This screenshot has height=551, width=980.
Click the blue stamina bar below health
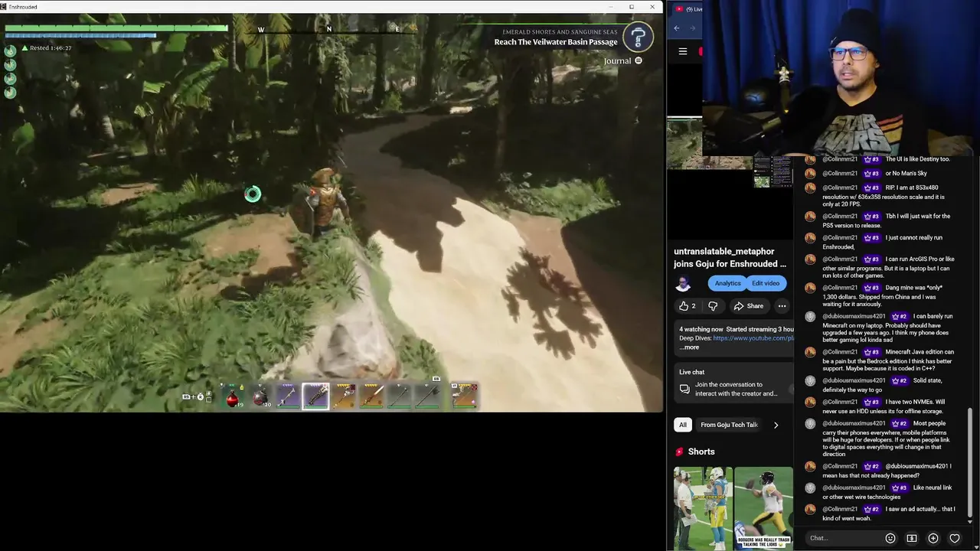80,35
